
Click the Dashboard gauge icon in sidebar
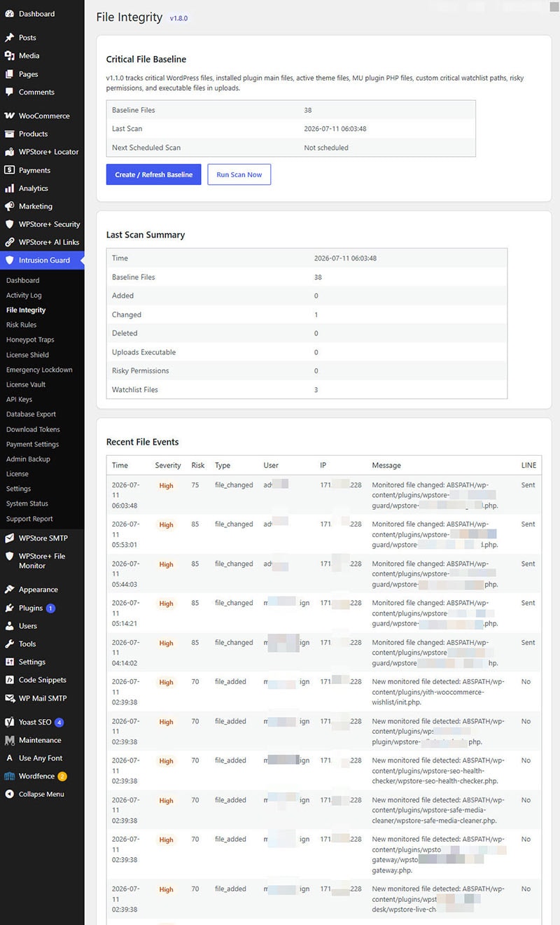tap(9, 14)
